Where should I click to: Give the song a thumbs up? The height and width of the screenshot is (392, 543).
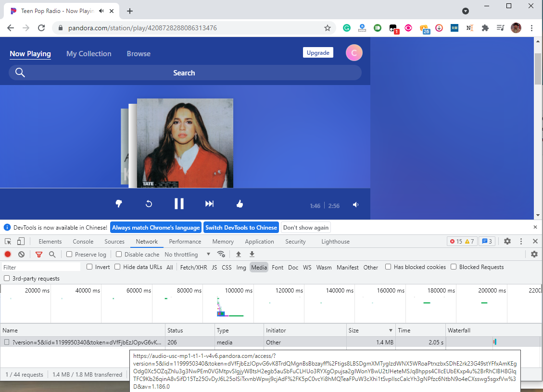click(x=240, y=204)
